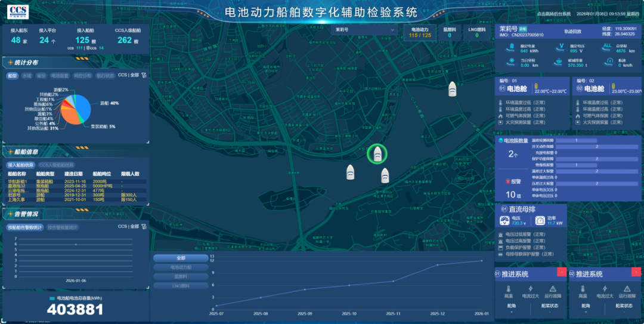Open CCS | 全部 filter in 告警情况

tap(128, 227)
